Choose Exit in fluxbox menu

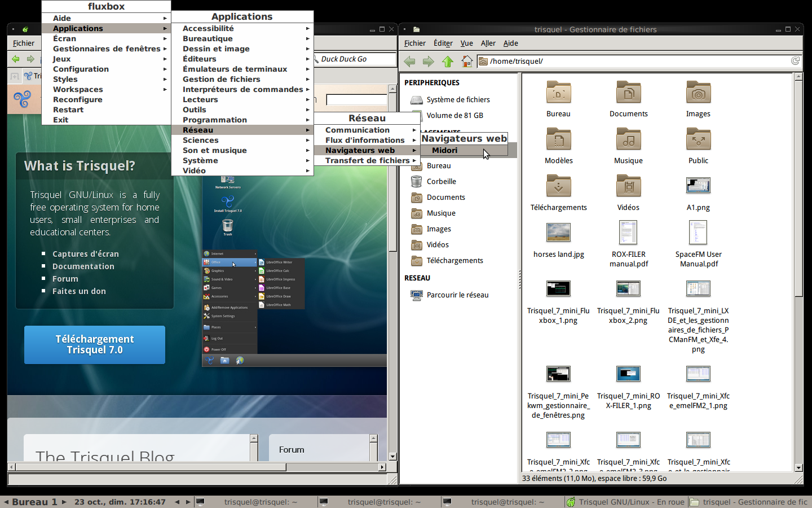click(x=106, y=120)
